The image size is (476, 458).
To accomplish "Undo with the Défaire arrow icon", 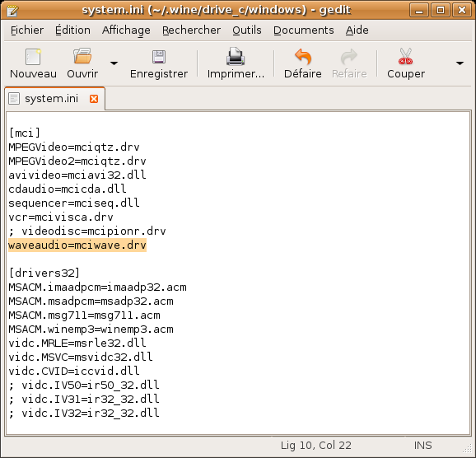I will (303, 57).
